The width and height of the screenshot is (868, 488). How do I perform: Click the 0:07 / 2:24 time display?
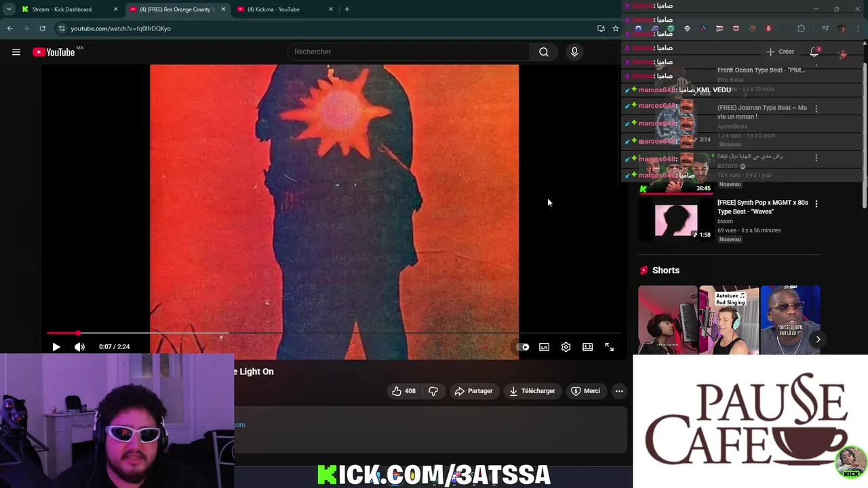tap(114, 346)
